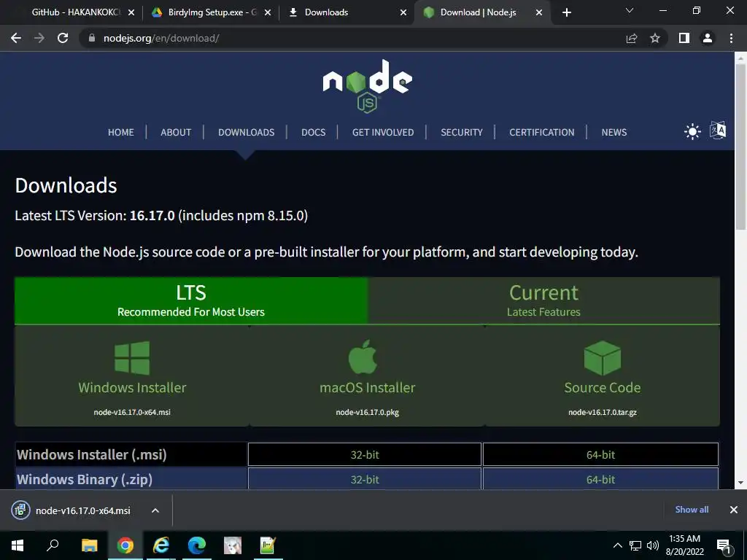Open Chrome three-dot menu
Screen dimensions: 747x560
click(731, 38)
